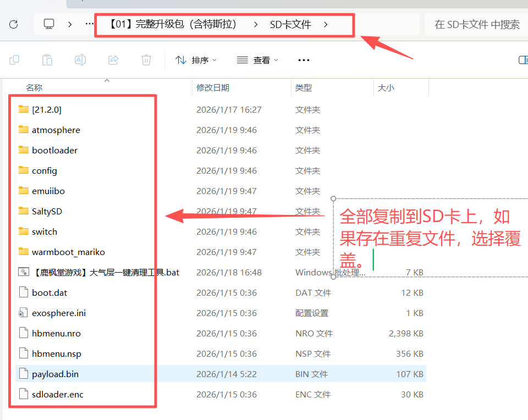Refresh the folder with the refresh icon
528x420 pixels.
13,24
